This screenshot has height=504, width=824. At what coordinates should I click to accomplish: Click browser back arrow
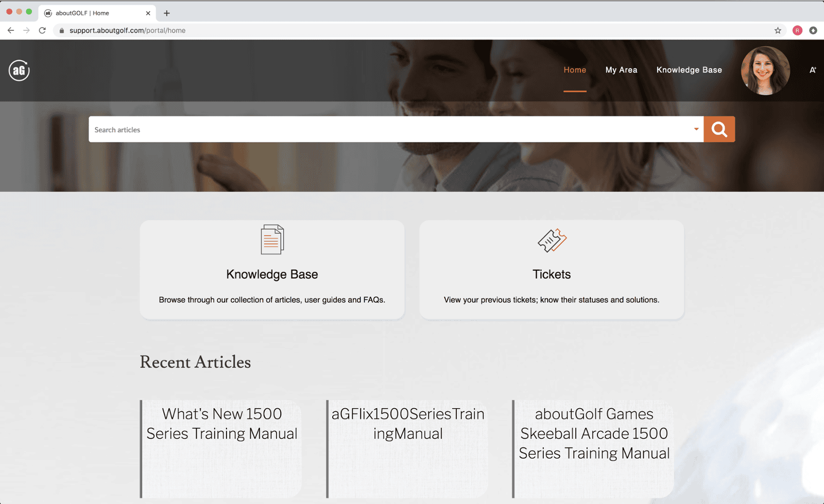point(11,30)
